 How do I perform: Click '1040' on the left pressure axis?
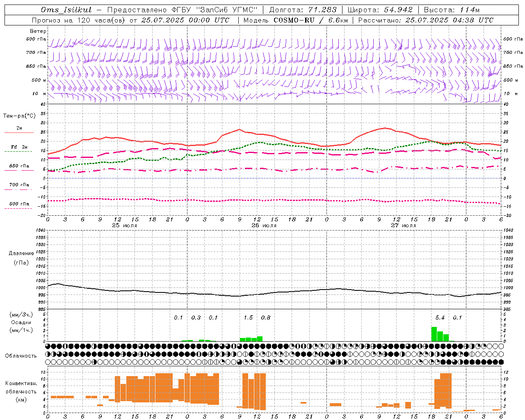(x=40, y=231)
